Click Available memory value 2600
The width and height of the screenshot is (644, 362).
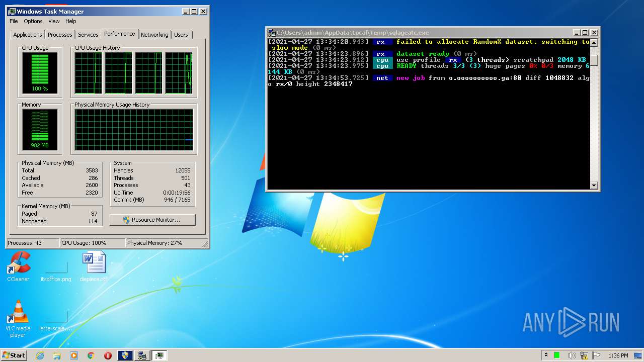coord(92,185)
